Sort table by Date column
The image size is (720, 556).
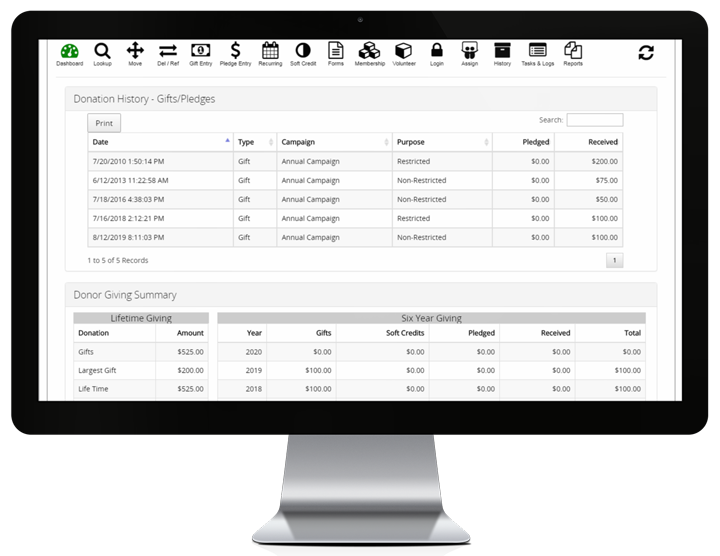(x=161, y=142)
